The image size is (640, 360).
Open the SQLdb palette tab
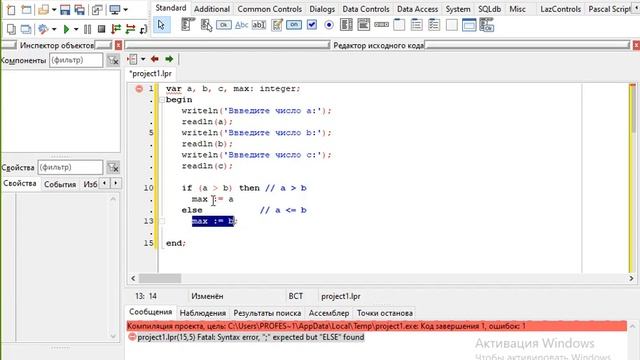pos(489,9)
